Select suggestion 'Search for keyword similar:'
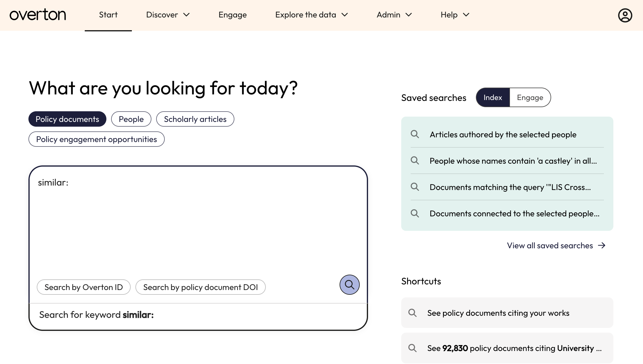This screenshot has height=364, width=643. 198,315
